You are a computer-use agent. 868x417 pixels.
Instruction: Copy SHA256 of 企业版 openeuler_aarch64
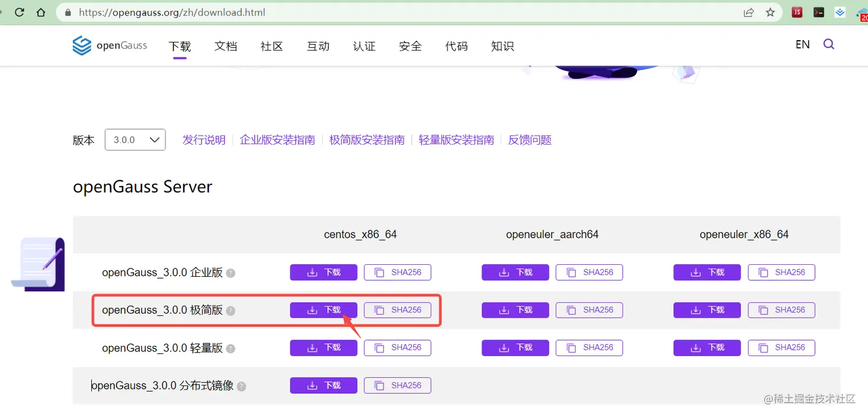(x=589, y=272)
